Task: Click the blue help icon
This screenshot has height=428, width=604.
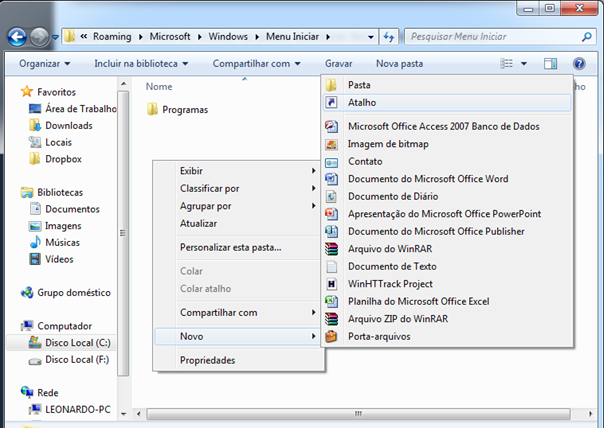Action: (x=579, y=64)
